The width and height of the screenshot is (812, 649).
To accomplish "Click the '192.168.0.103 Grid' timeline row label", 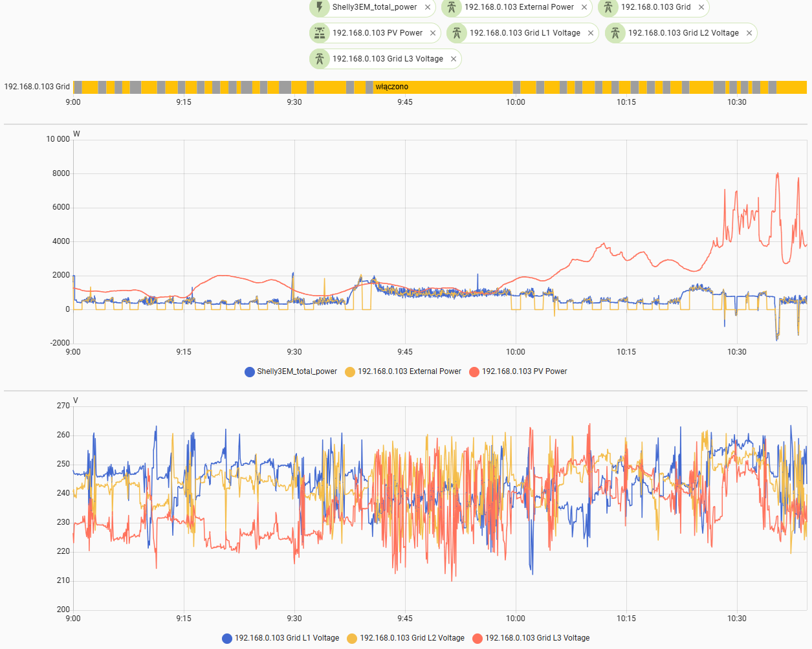I will pyautogui.click(x=37, y=87).
